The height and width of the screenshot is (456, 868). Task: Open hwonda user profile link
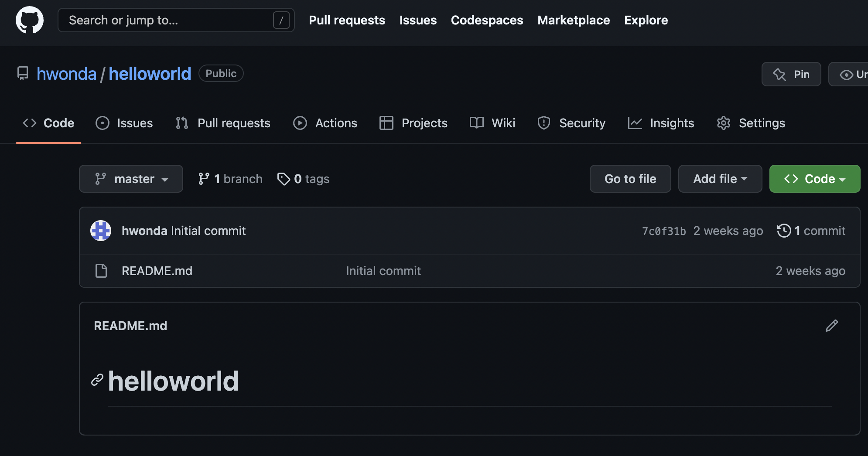pos(66,74)
